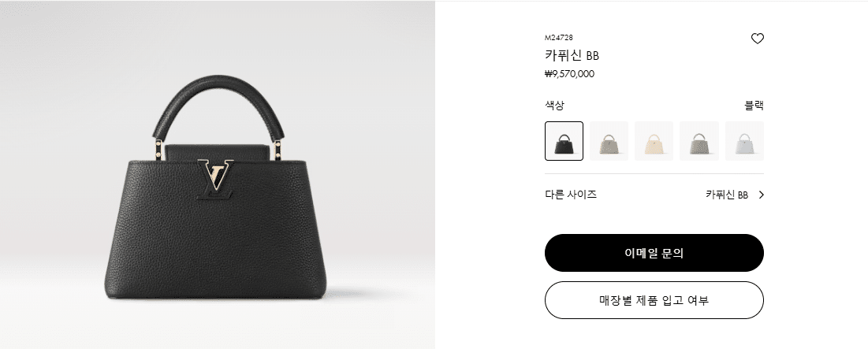Image resolution: width=868 pixels, height=349 pixels.
Task: Click the ₩9,570,000 price text
Action: tap(570, 74)
